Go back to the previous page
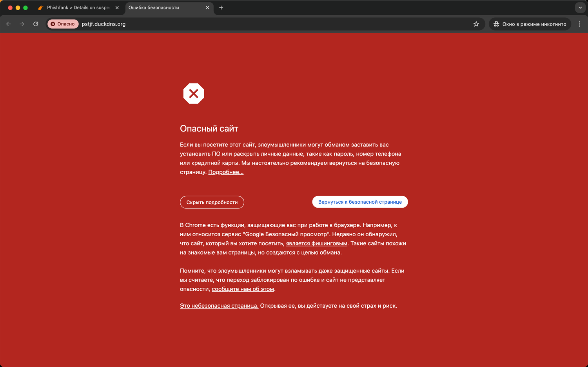Screen dimensions: 588x367 click(x=9, y=24)
